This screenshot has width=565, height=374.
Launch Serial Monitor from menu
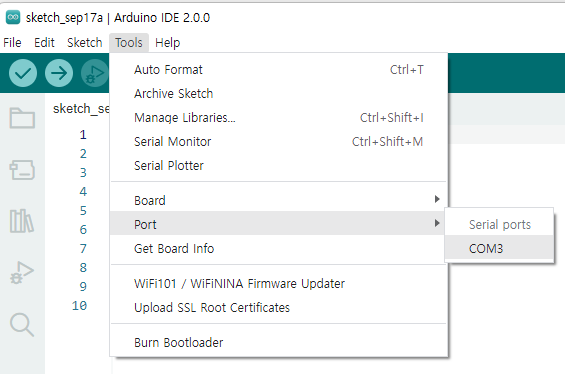[x=279, y=142]
